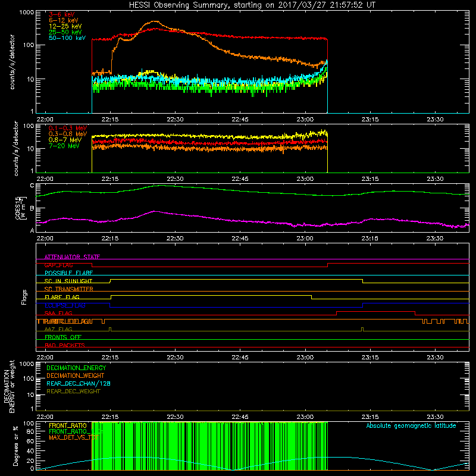Click the 'BAD_PACKETS' flag label

[x=65, y=345]
